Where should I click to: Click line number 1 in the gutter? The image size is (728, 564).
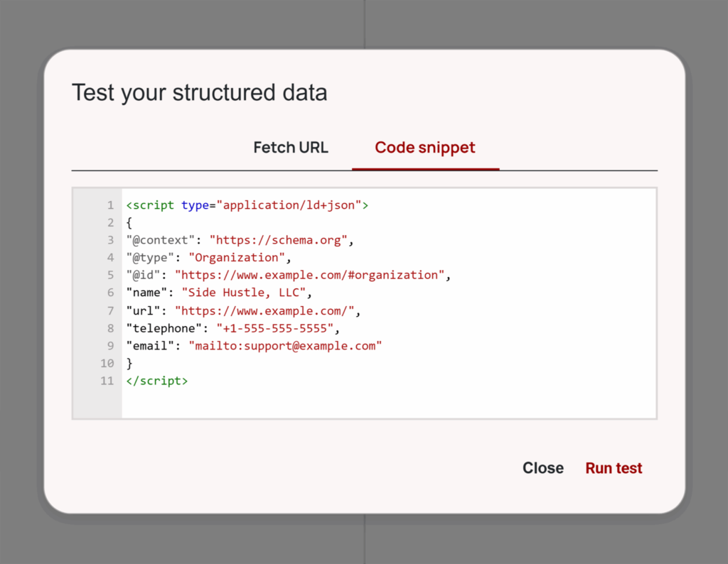click(x=110, y=205)
